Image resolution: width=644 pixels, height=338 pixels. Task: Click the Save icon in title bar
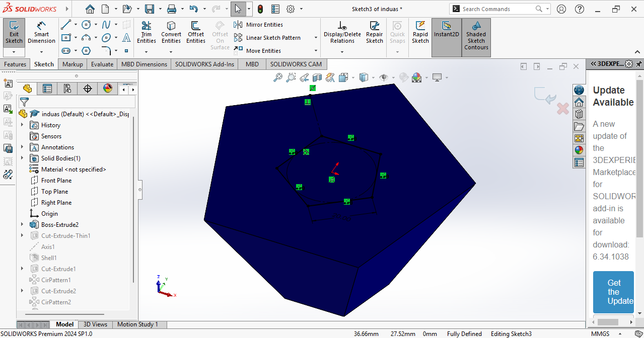150,9
